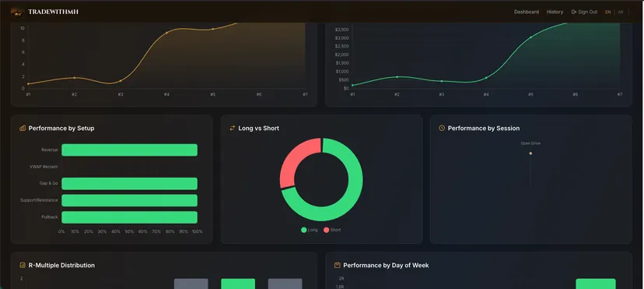
Task: Select the Pullback setup bar
Action: click(129, 217)
